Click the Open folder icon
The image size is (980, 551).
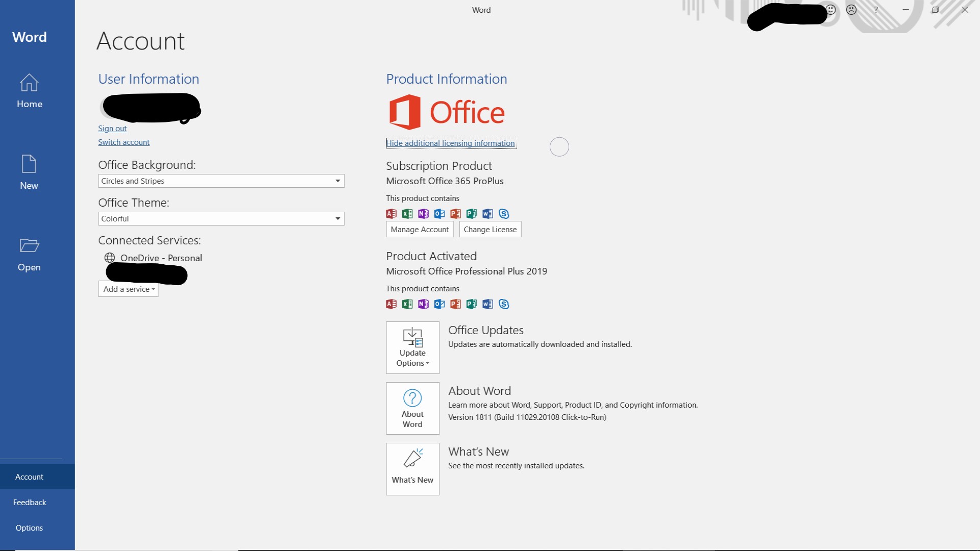(x=29, y=245)
